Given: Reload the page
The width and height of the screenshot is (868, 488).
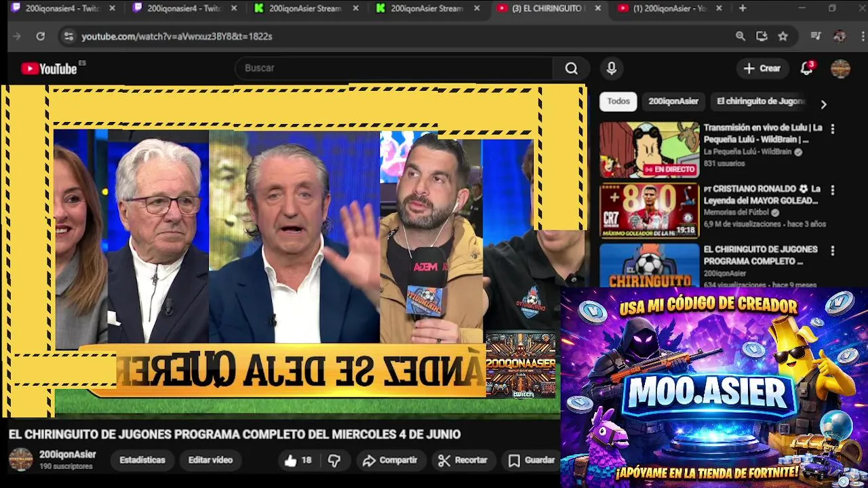Looking at the screenshot, I should 41,37.
